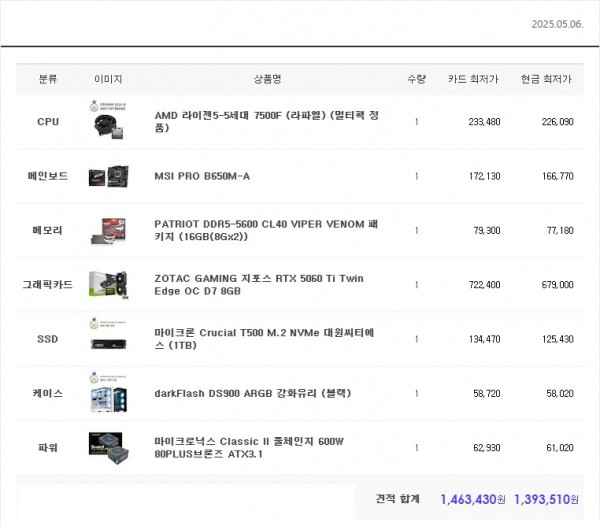
Task: View the ZOTAC RTX 5060 Ti image
Action: point(108,284)
